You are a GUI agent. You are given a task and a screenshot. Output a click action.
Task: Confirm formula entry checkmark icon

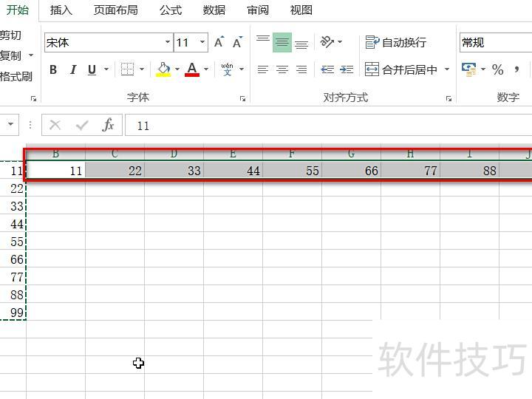pos(82,125)
